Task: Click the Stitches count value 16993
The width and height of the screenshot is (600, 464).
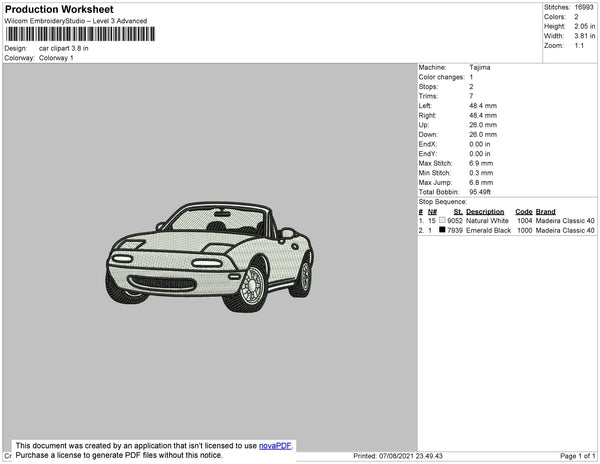Action: 585,6
